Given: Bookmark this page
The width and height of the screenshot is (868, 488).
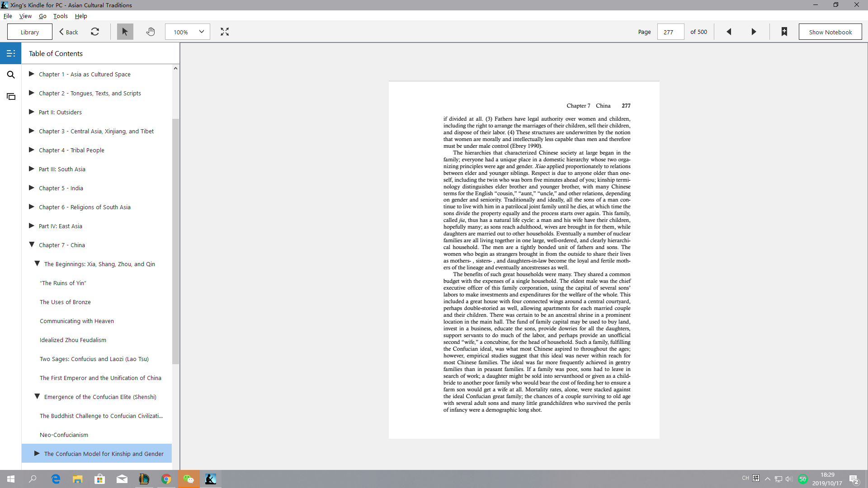Looking at the screenshot, I should [784, 32].
